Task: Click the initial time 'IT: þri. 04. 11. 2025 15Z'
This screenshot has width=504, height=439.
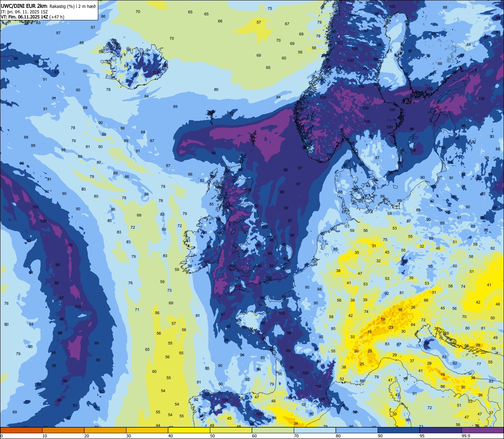Action: [24, 12]
